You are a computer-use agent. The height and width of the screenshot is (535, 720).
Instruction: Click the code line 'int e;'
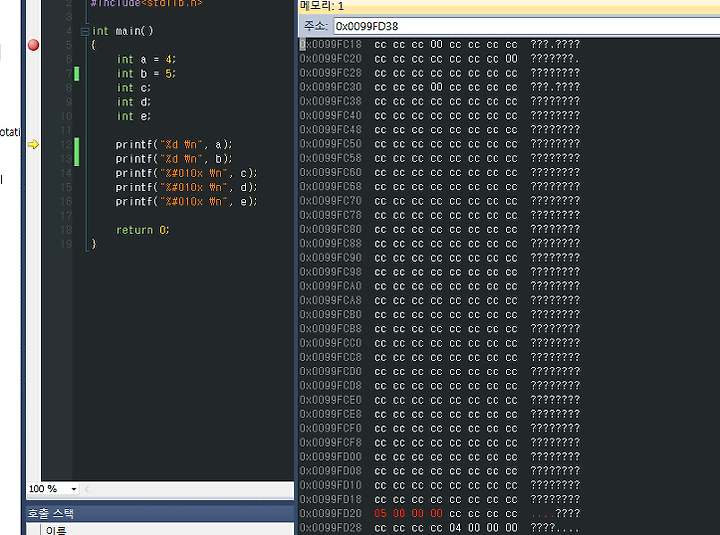[x=133, y=117]
